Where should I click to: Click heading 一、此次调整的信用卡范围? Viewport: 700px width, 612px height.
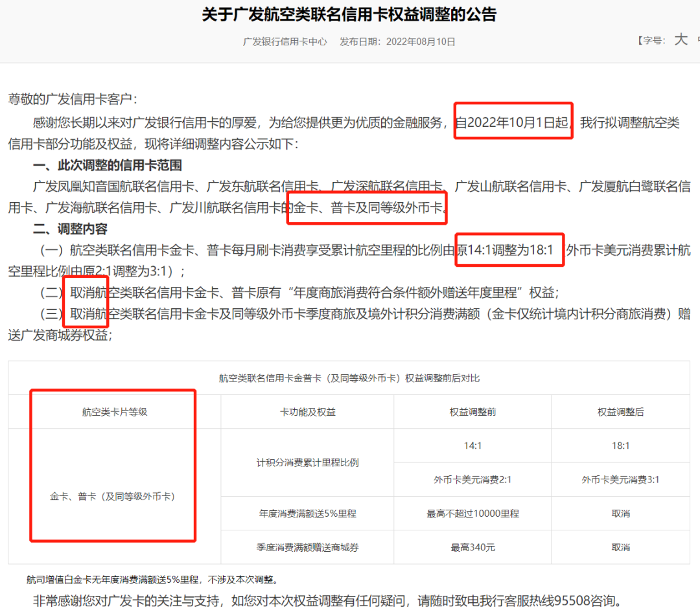click(x=108, y=165)
